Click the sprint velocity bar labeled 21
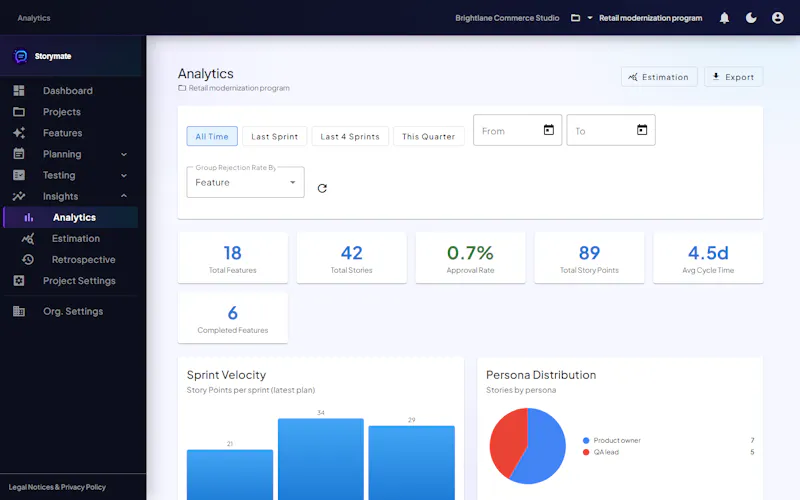Screen dimensions: 800x500 230,474
